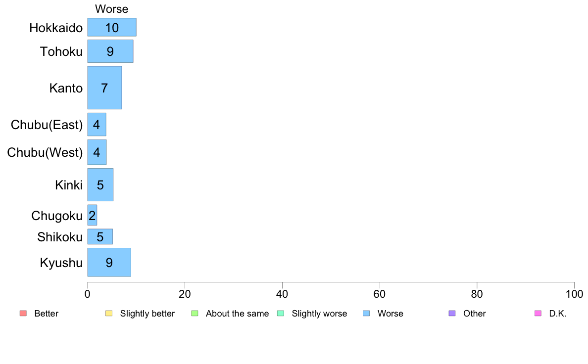Select the Chugoku bar showing 2
The height and width of the screenshot is (364, 588).
(x=92, y=216)
